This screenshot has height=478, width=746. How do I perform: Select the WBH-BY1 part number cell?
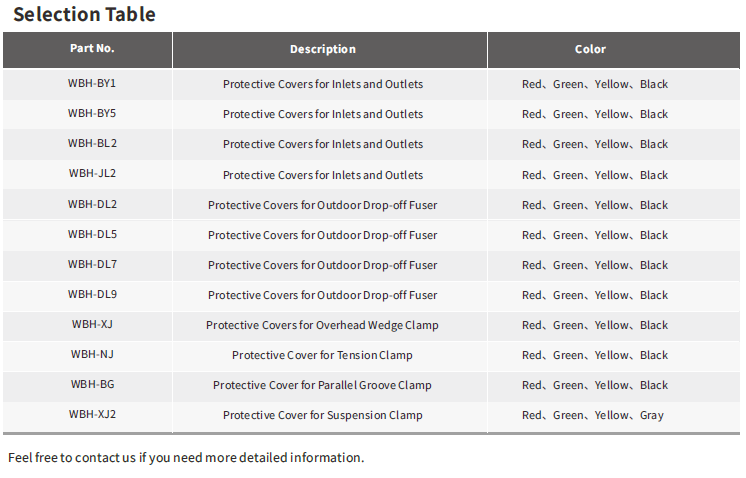coord(92,83)
